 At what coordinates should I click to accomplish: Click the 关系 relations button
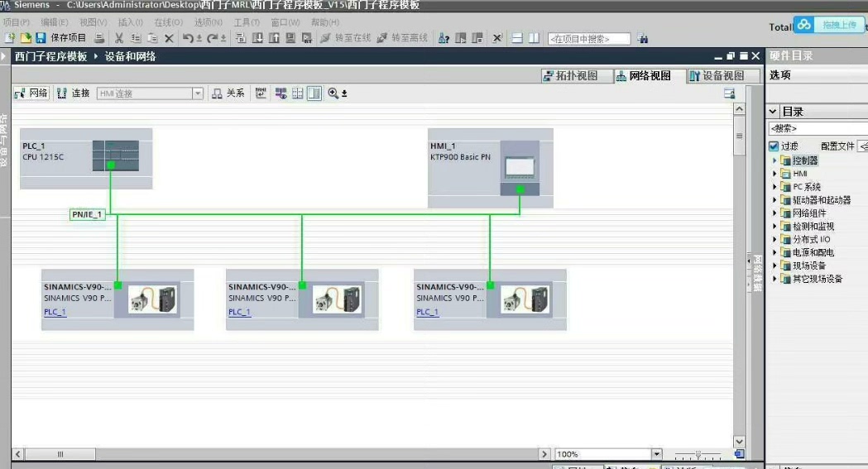[228, 93]
